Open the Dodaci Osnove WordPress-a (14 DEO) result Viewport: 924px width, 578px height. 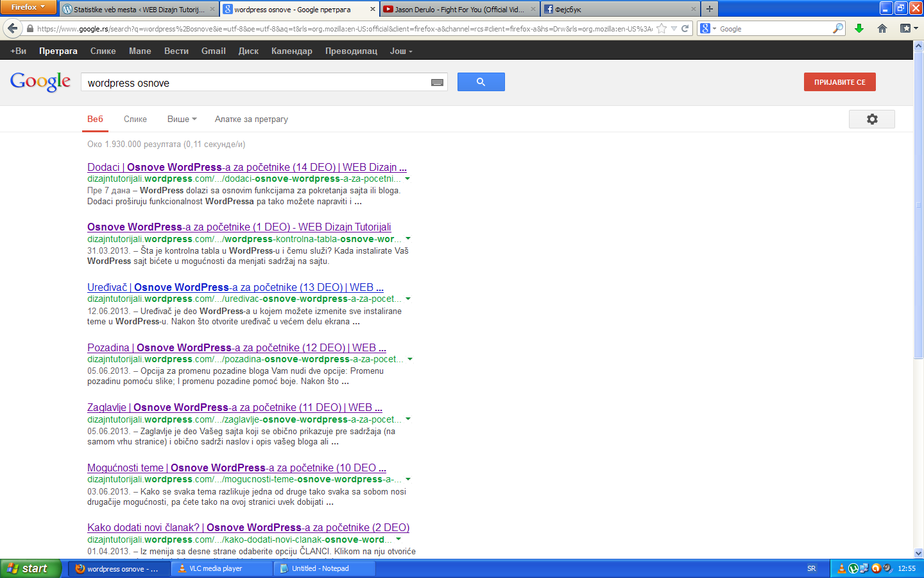click(x=247, y=167)
